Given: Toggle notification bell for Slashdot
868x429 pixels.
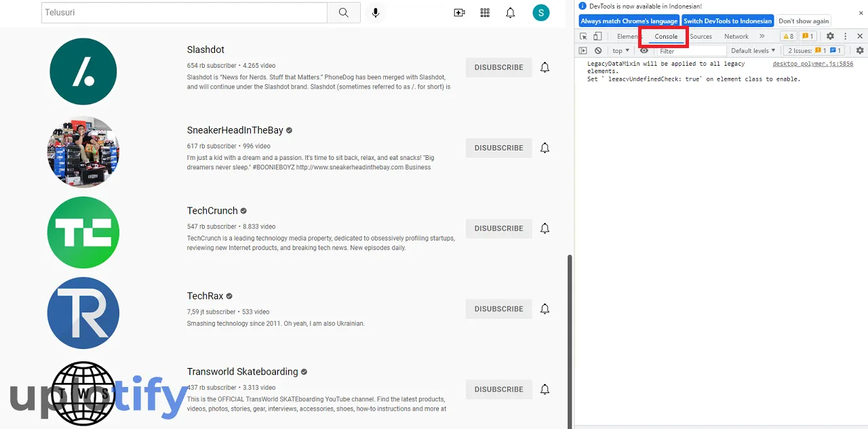Looking at the screenshot, I should click(545, 67).
